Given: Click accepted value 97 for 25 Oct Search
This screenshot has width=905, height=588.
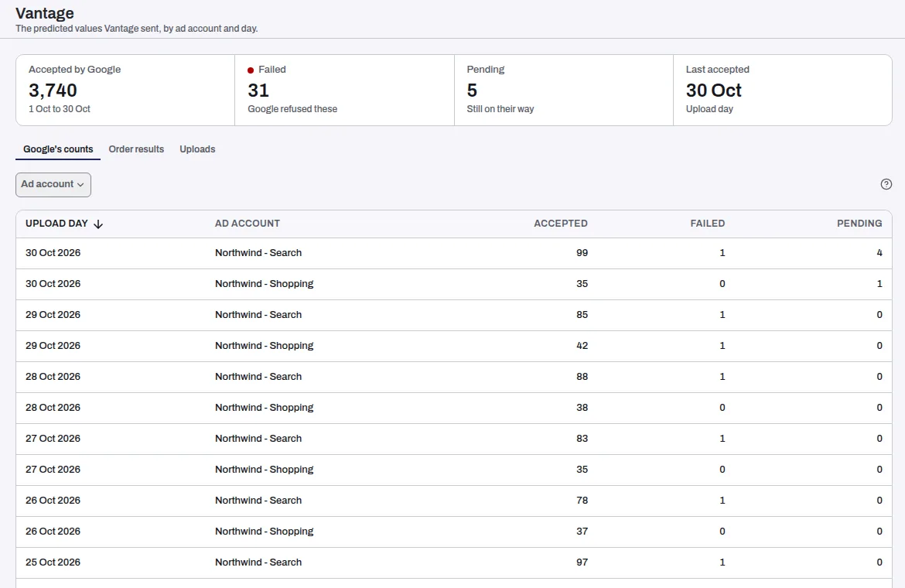Looking at the screenshot, I should click(x=582, y=562).
